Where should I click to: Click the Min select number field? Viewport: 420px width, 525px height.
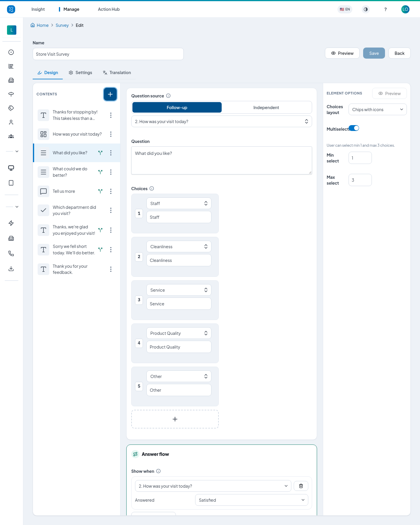tap(360, 158)
